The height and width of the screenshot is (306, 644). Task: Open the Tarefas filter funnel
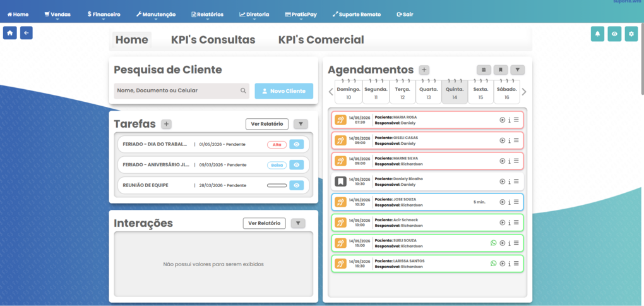pos(301,124)
